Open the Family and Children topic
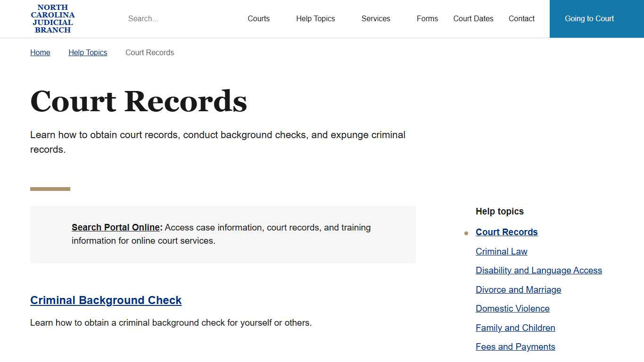The height and width of the screenshot is (362, 644). pos(515,328)
